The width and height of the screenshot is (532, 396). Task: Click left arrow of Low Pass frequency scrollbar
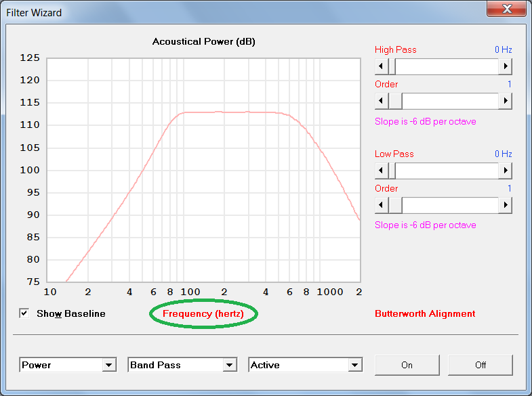[382, 171]
